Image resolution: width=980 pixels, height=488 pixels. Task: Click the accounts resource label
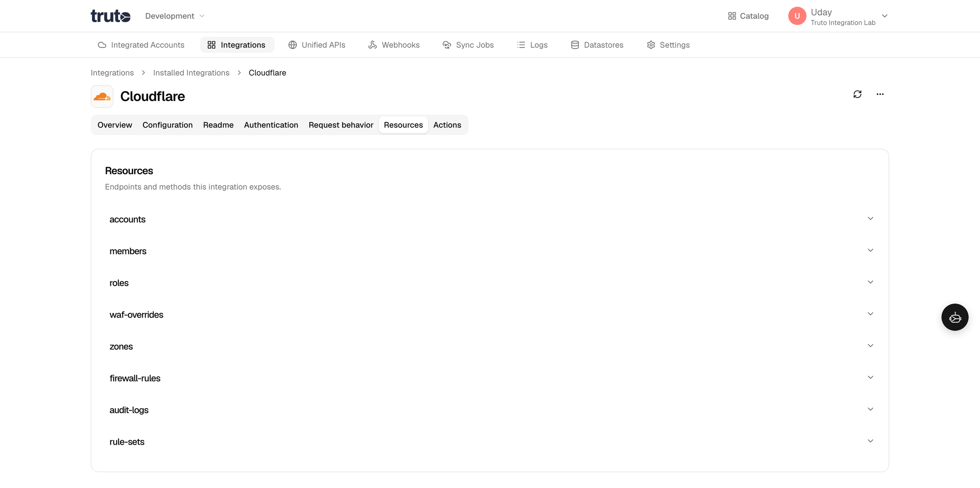[127, 219]
